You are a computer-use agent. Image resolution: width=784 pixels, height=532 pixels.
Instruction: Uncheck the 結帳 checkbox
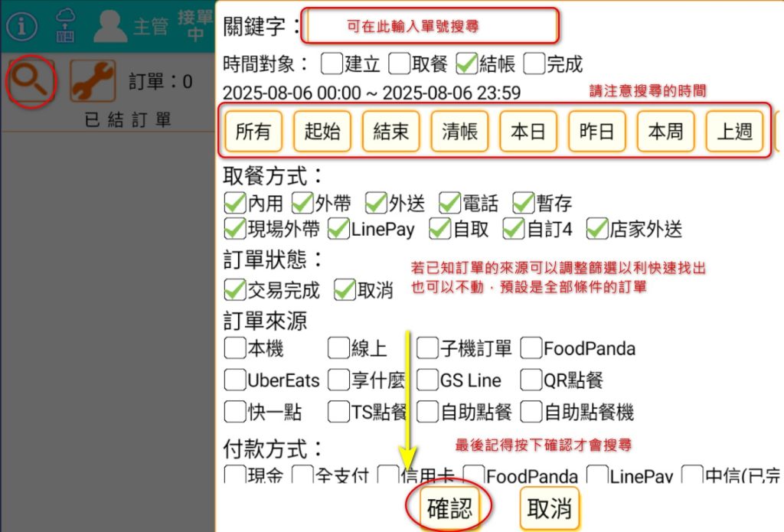pyautogui.click(x=467, y=64)
